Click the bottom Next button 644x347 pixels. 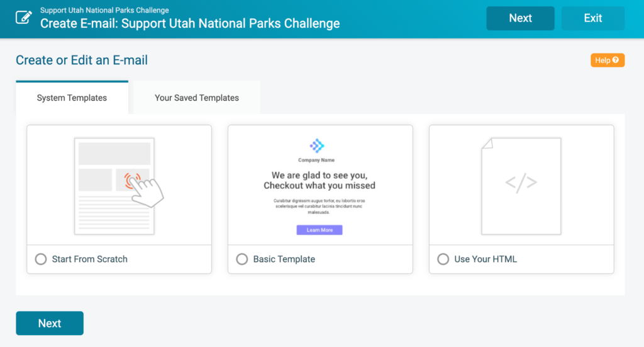(x=50, y=323)
